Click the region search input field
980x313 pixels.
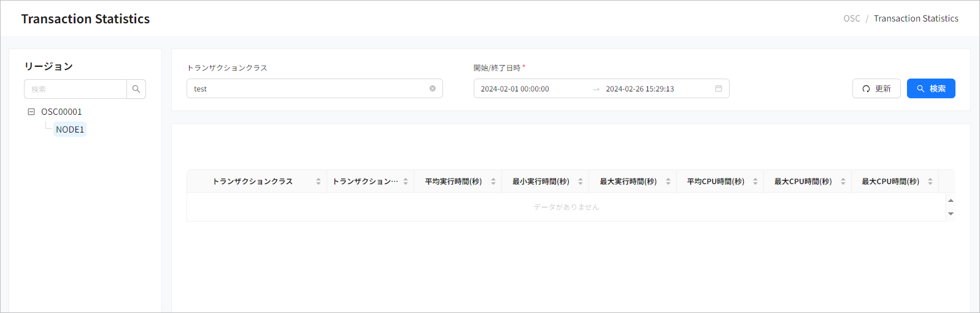tap(75, 89)
